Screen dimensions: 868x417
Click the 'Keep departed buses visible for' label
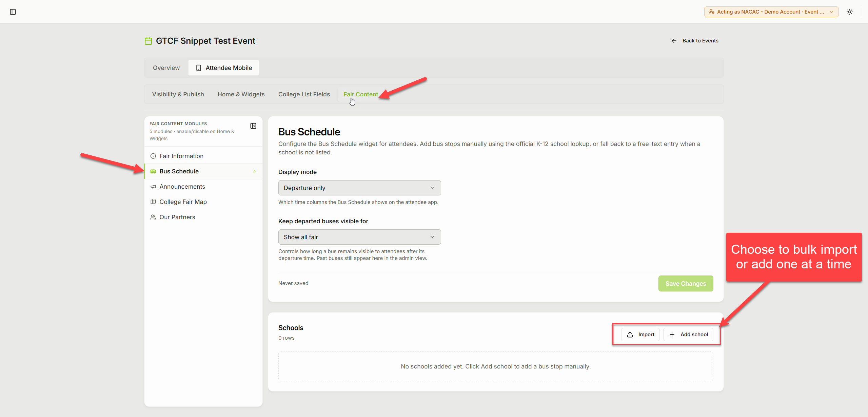323,221
